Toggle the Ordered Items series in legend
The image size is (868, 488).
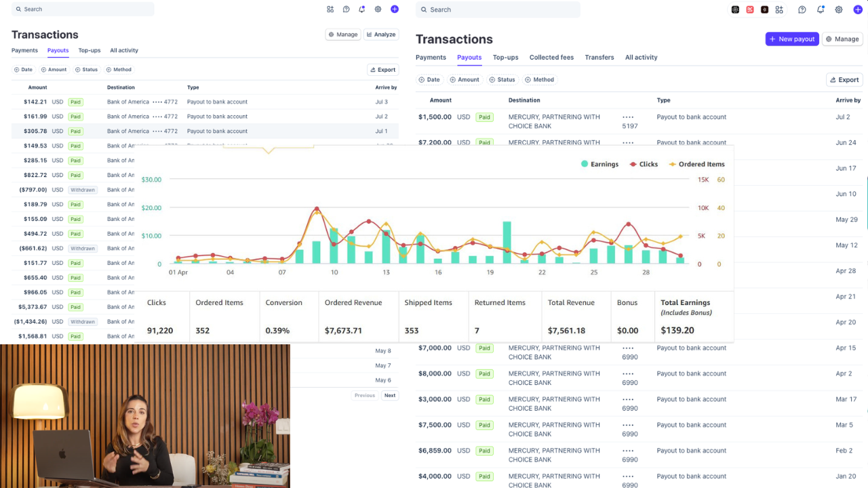(696, 164)
